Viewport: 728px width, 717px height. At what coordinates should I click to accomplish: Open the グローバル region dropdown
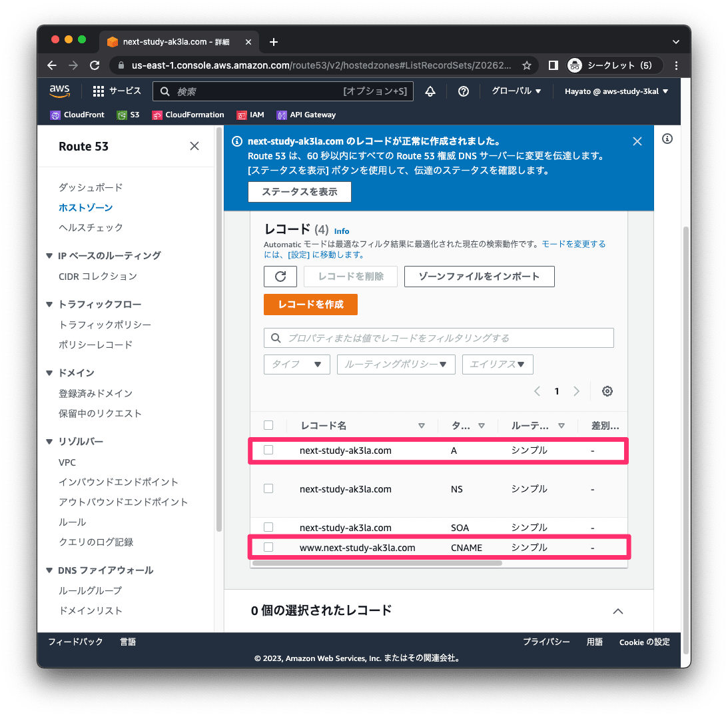(516, 91)
